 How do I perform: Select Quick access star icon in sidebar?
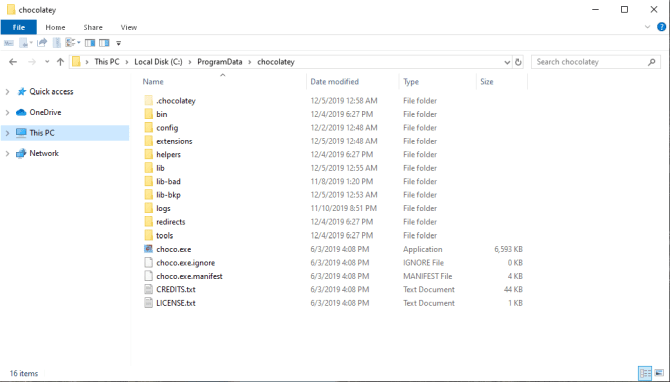[21, 91]
